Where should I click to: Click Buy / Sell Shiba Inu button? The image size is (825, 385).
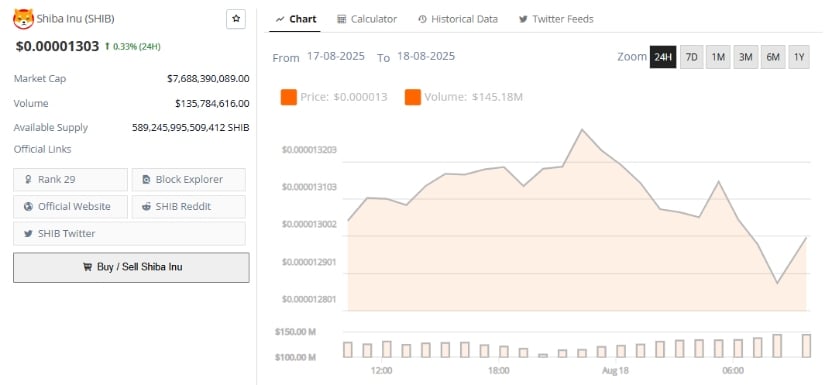[x=132, y=267]
